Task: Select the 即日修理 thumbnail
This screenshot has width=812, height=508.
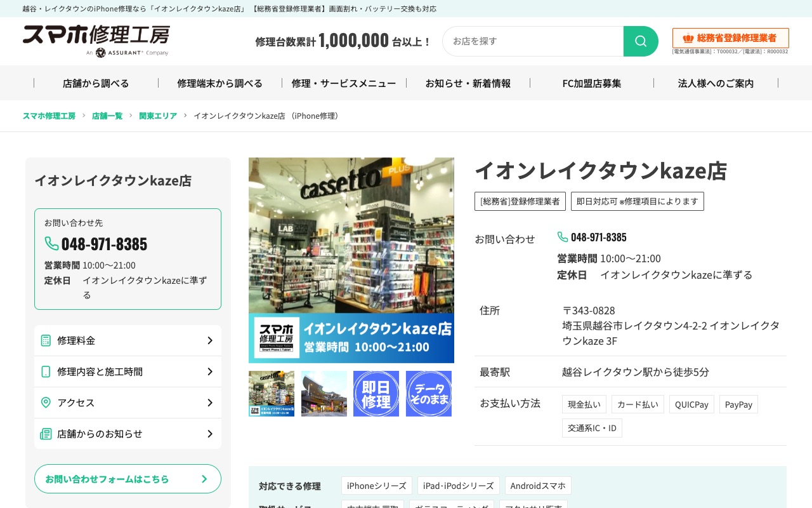Action: [x=376, y=394]
